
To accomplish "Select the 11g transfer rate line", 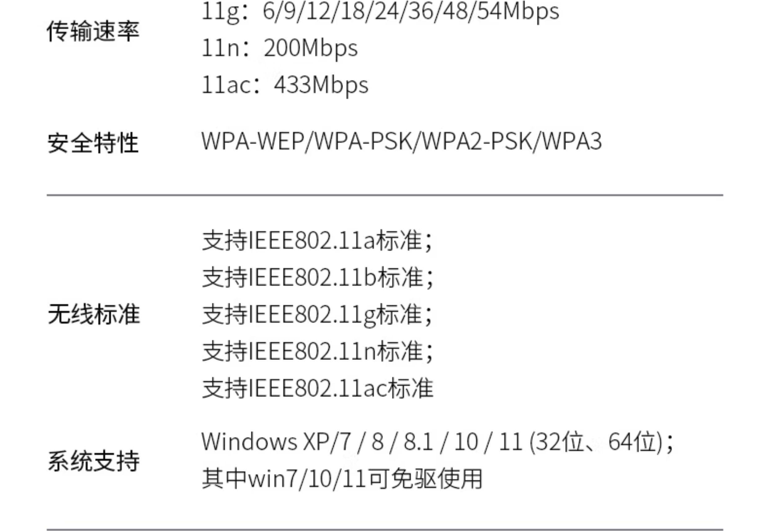I will tap(380, 12).
